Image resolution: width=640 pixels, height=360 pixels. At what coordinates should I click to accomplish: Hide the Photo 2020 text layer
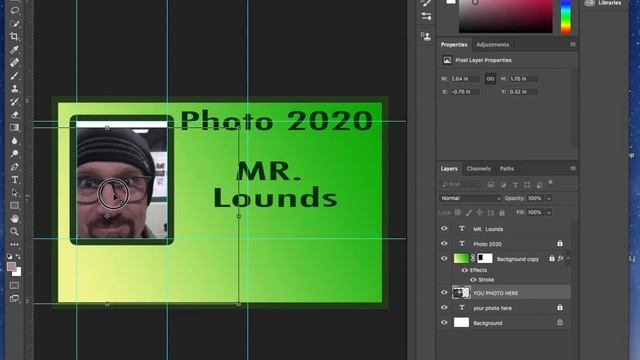(444, 243)
